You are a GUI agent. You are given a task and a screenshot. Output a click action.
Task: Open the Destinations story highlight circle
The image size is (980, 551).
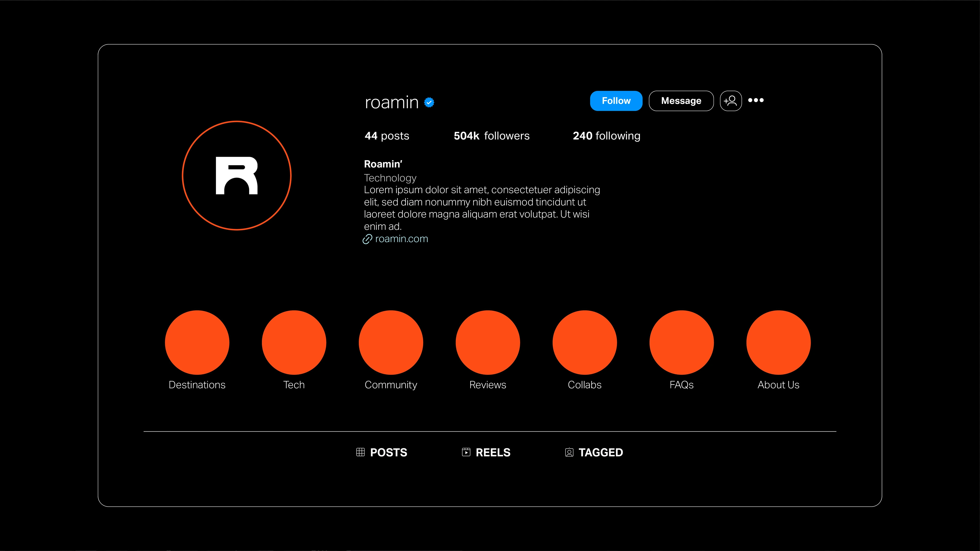point(197,342)
